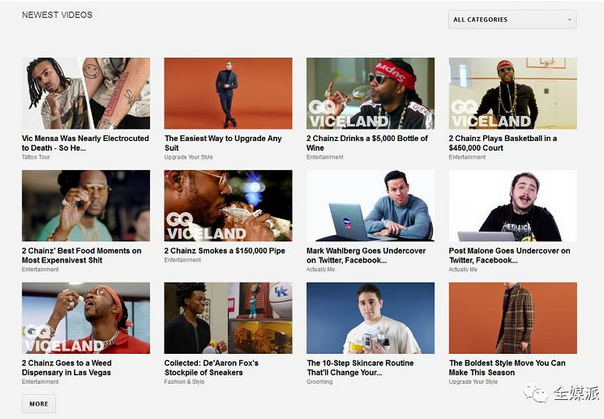The width and height of the screenshot is (604, 419).
Task: Select 'Entertainment' under the $5,000 wine video
Action: coord(325,157)
